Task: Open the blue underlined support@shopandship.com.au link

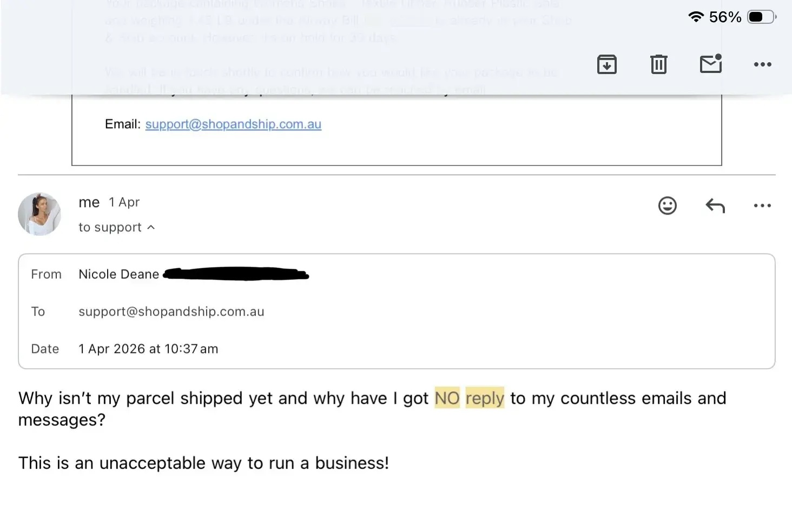Action: pyautogui.click(x=233, y=124)
